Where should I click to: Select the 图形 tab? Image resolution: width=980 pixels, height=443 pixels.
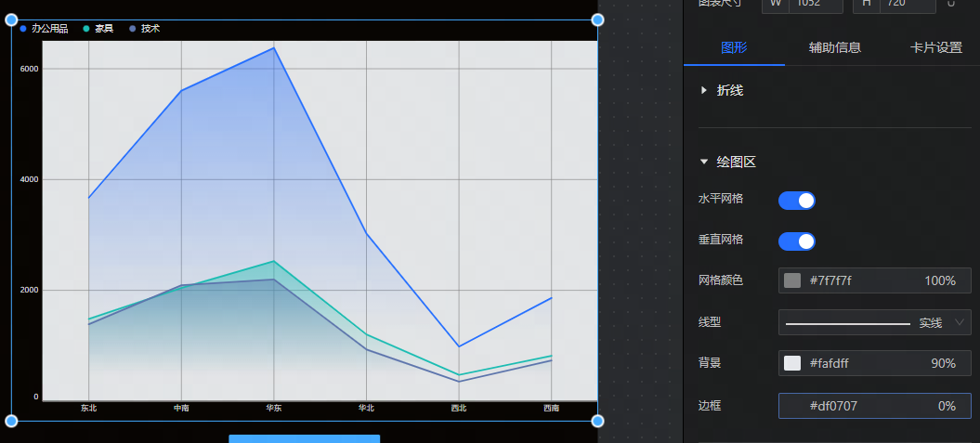(734, 47)
